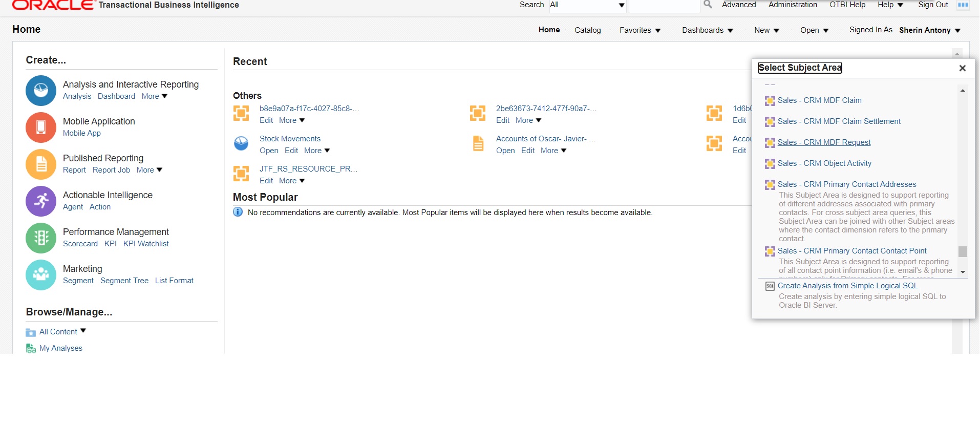Click the Report Job link
This screenshot has height=425, width=980.
pyautogui.click(x=111, y=170)
